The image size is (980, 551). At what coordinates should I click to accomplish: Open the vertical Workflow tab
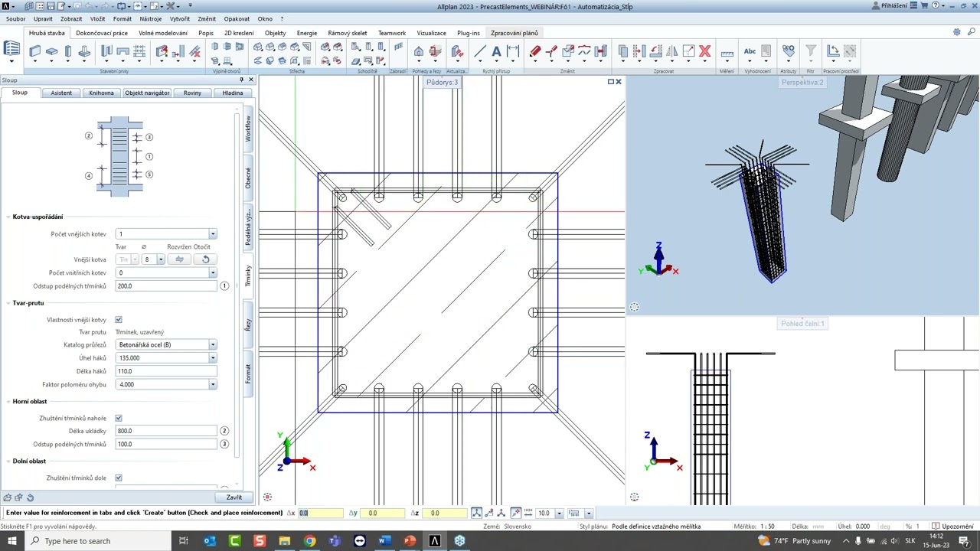pos(248,129)
